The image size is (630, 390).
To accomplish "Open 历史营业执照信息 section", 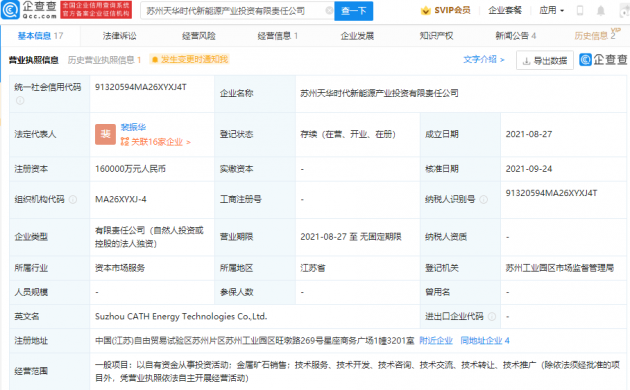I will (104, 60).
